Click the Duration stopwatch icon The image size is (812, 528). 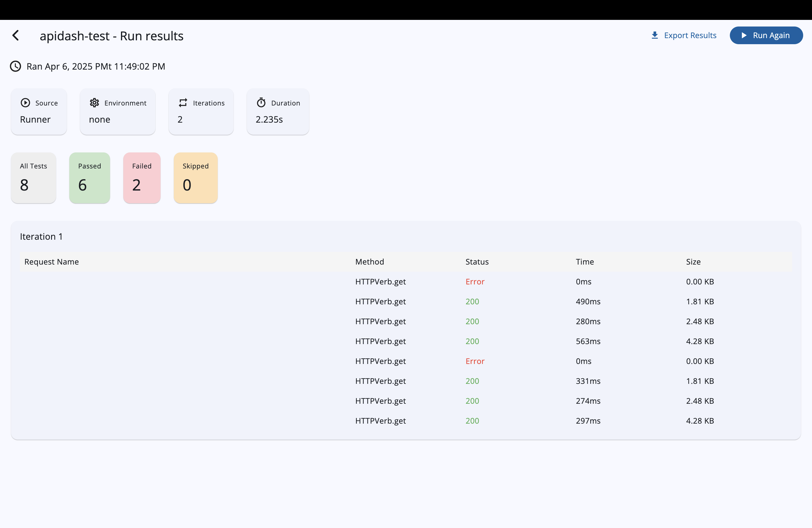pyautogui.click(x=261, y=103)
